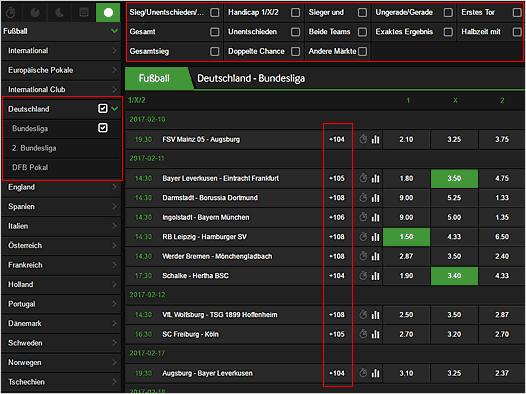Screen dimensions: 526x394
Task: Tick the Ungerade/Gerade checkbox
Action: (x=448, y=12)
